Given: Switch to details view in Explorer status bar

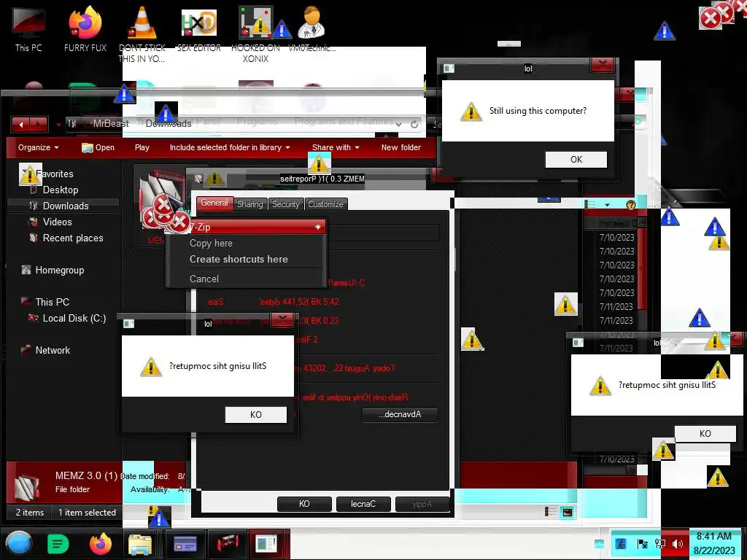Looking at the screenshot, I should point(550,512).
